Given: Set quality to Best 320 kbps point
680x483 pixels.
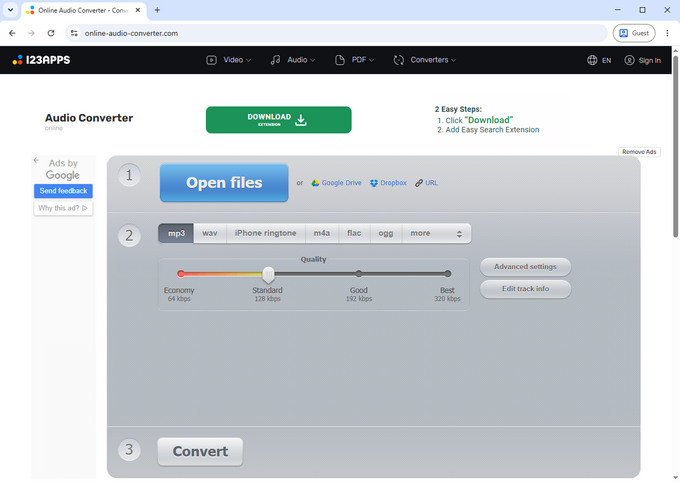Looking at the screenshot, I should point(448,274).
